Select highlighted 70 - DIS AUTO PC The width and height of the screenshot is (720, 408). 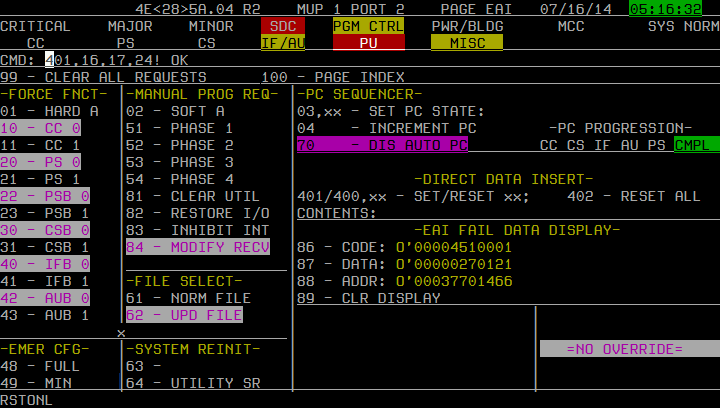pos(382,145)
